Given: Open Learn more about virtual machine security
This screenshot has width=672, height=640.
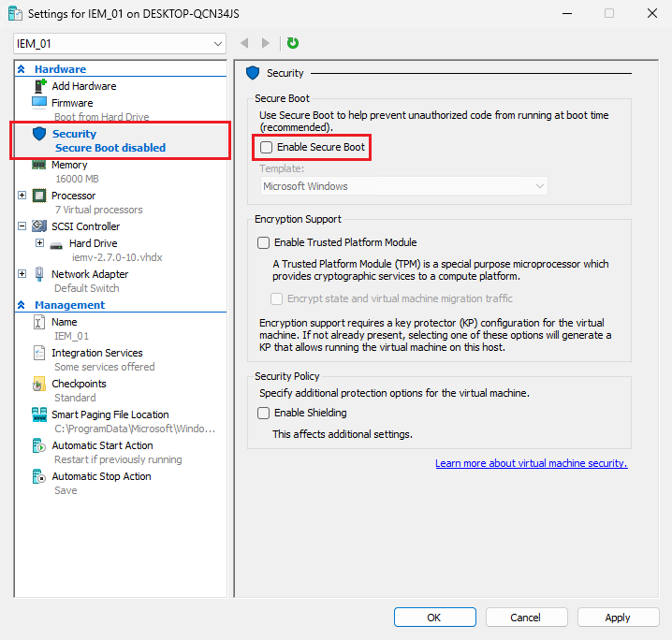Looking at the screenshot, I should coord(531,463).
